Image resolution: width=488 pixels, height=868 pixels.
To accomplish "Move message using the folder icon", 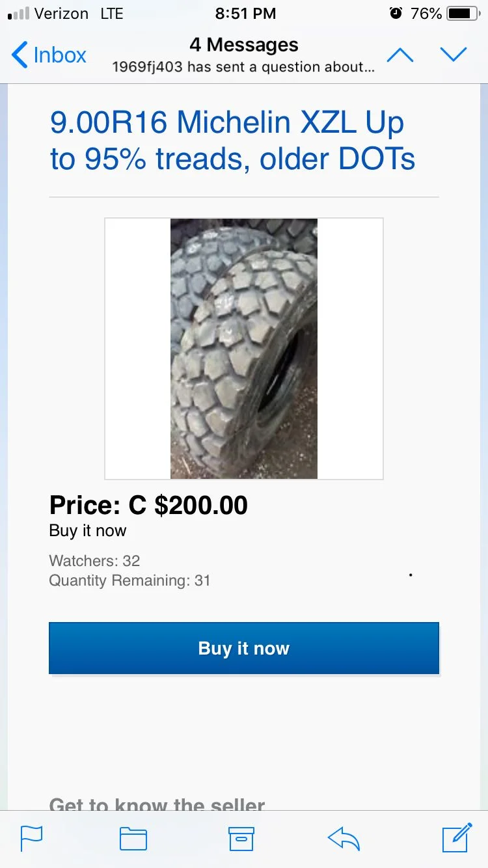I will [133, 839].
